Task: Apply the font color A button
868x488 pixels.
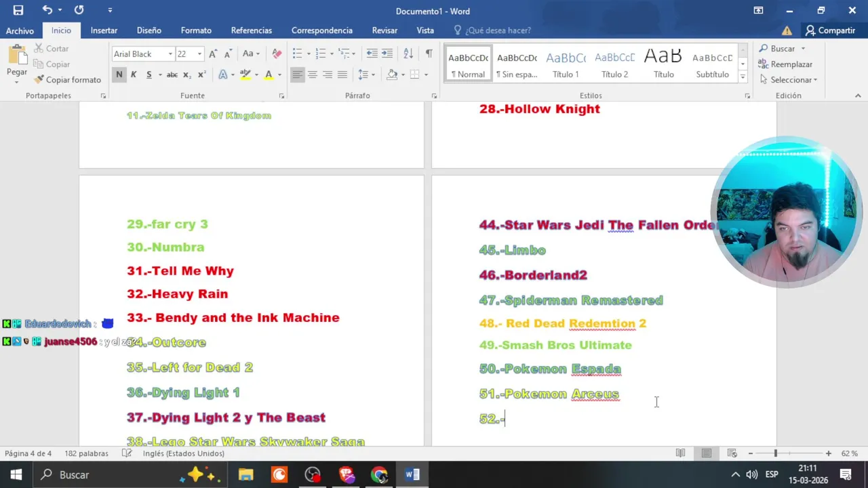Action: point(269,75)
